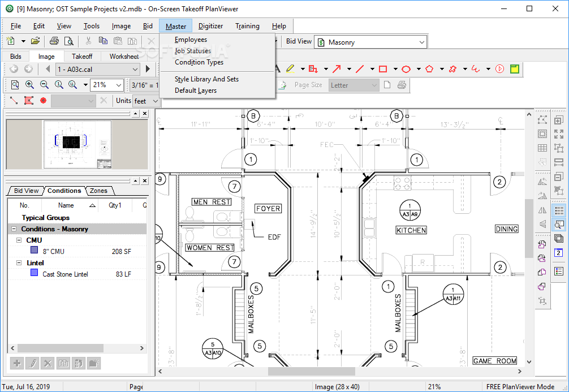
Task: Select the red Freehand scribble tool
Action: pyautogui.click(x=475, y=68)
